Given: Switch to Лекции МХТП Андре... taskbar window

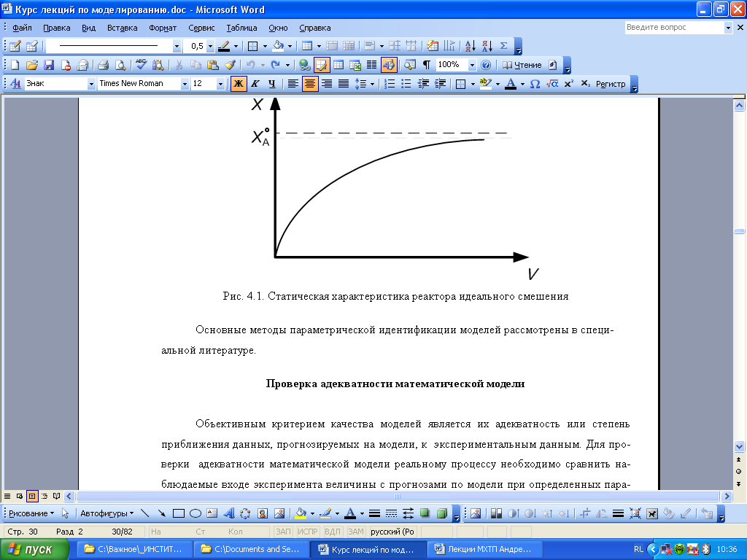Looking at the screenshot, I should pos(484,550).
